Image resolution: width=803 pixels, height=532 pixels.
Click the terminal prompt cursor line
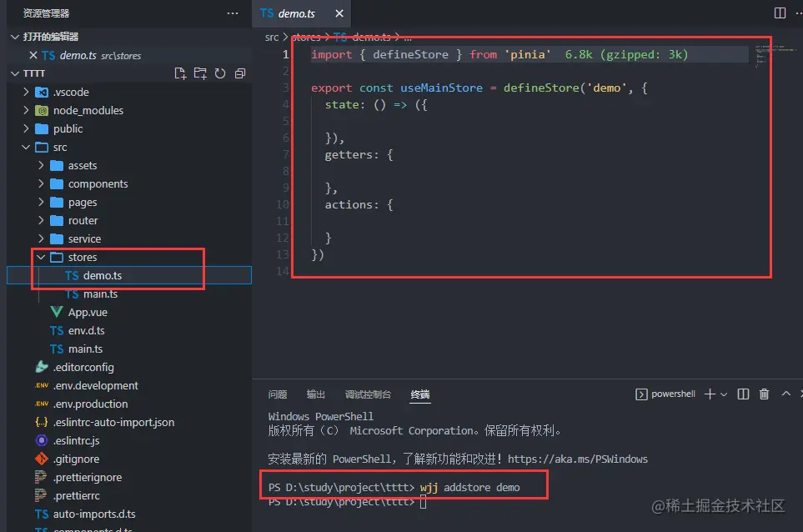point(347,502)
